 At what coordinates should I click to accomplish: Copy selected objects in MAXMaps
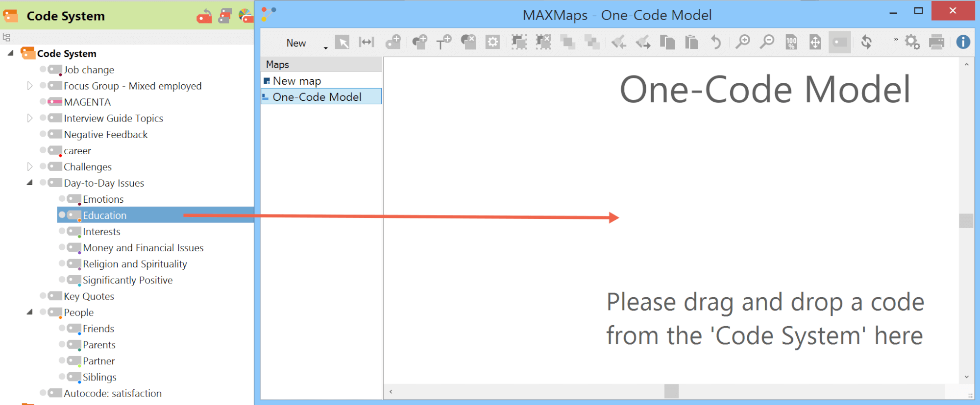pyautogui.click(x=667, y=42)
